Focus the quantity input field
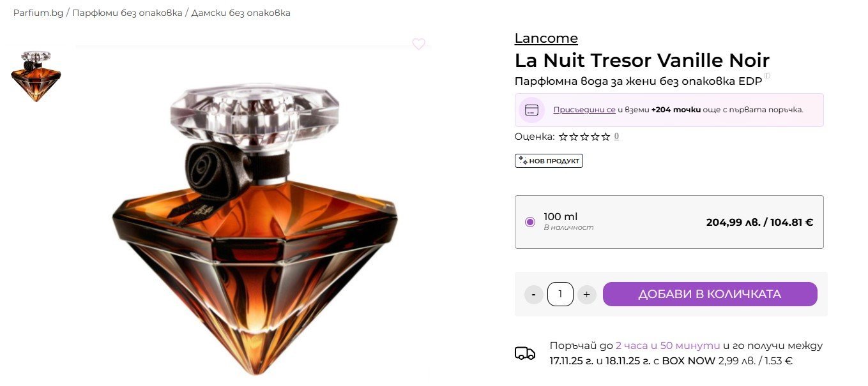 [560, 294]
